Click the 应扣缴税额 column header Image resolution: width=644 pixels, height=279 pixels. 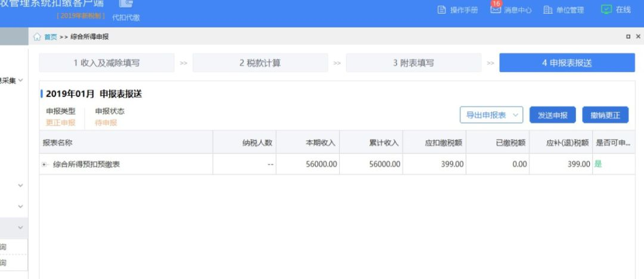click(444, 143)
